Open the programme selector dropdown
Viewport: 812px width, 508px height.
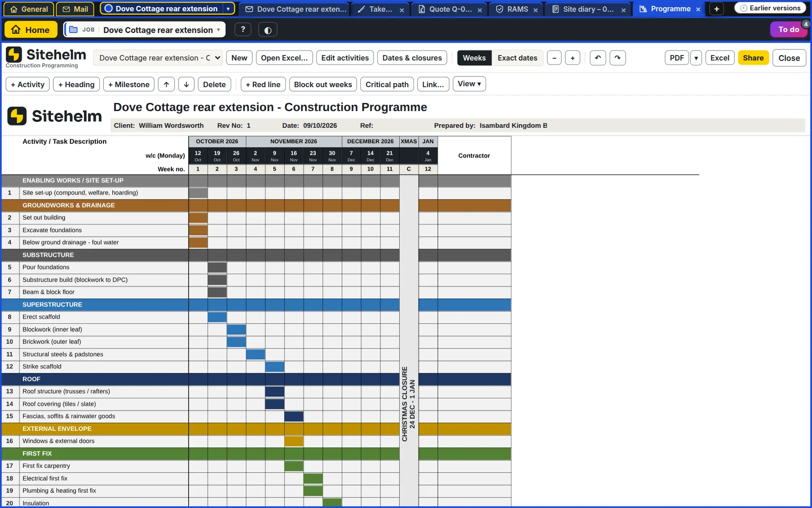click(x=158, y=58)
